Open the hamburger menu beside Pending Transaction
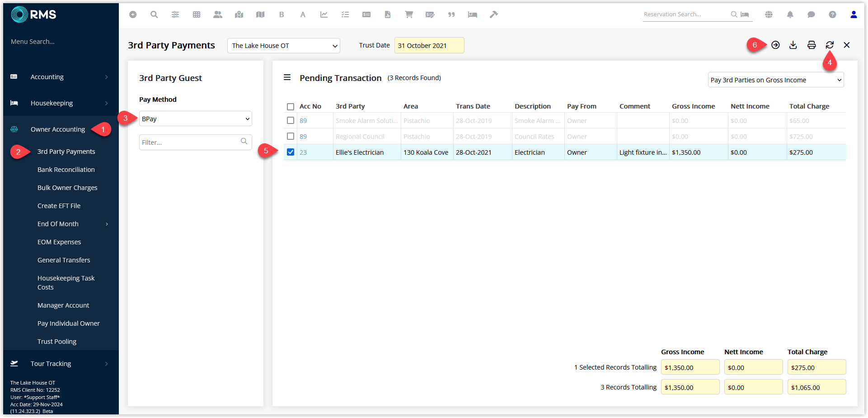 [x=287, y=77]
